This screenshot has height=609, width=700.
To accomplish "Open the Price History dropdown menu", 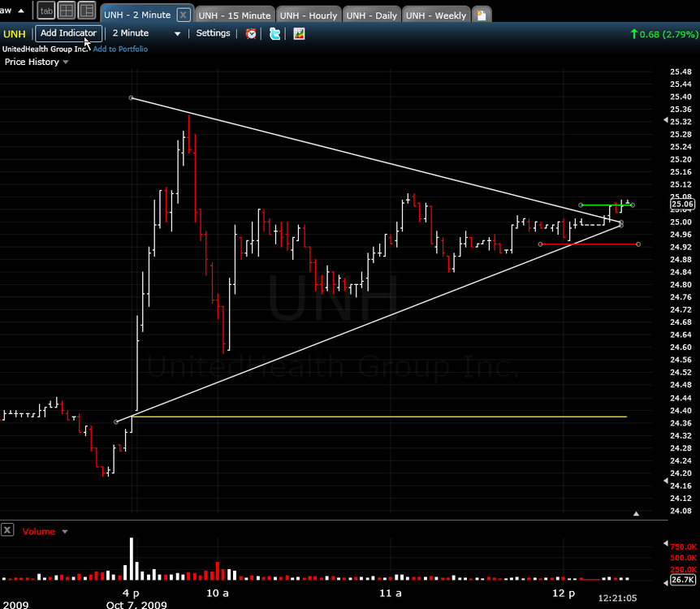I will tap(66, 62).
